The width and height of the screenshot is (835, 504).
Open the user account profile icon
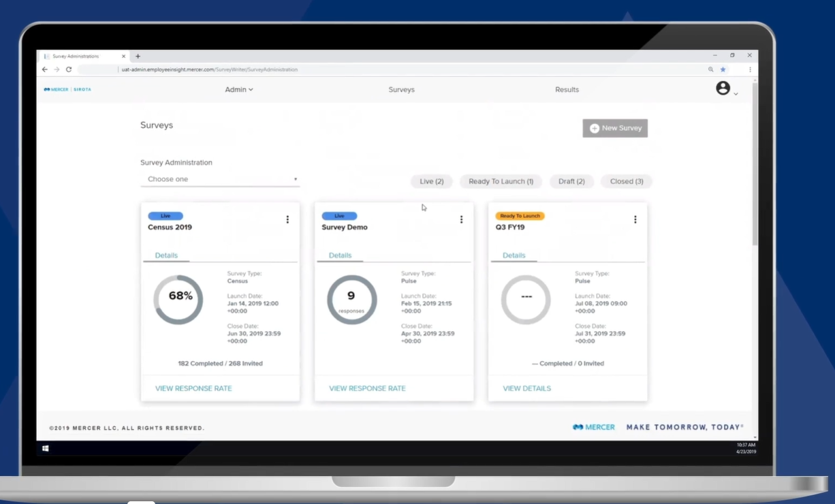click(x=723, y=87)
